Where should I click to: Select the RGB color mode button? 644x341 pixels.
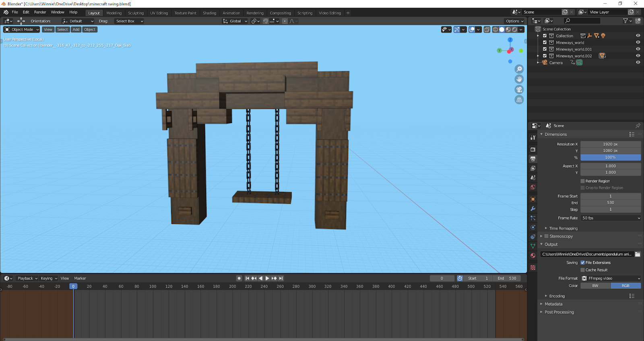[x=625, y=286]
